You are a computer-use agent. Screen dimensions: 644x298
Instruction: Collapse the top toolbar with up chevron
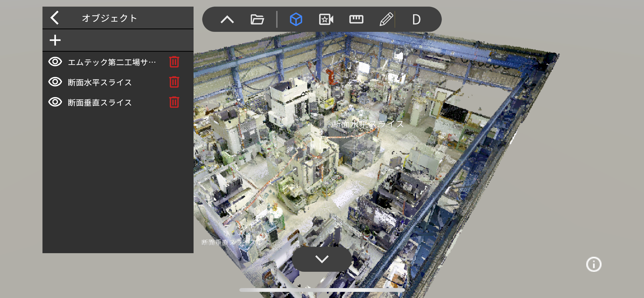[227, 19]
